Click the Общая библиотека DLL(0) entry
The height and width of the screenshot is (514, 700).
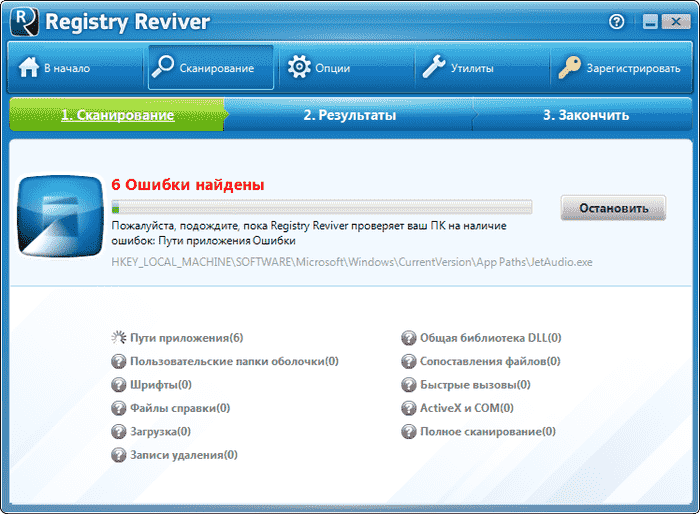coord(490,338)
